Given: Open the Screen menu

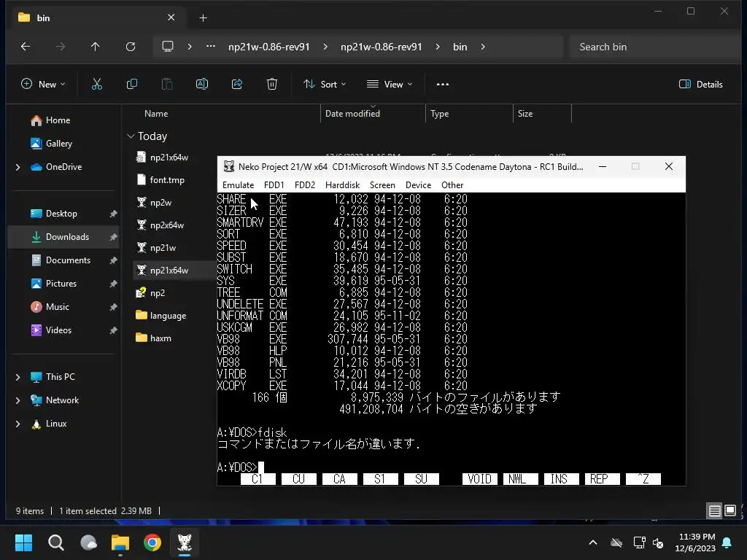Looking at the screenshot, I should coord(382,184).
